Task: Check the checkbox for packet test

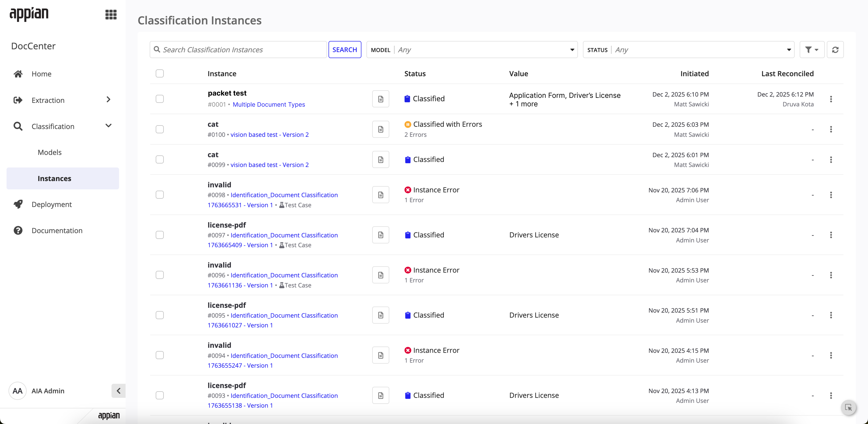Action: [x=160, y=98]
